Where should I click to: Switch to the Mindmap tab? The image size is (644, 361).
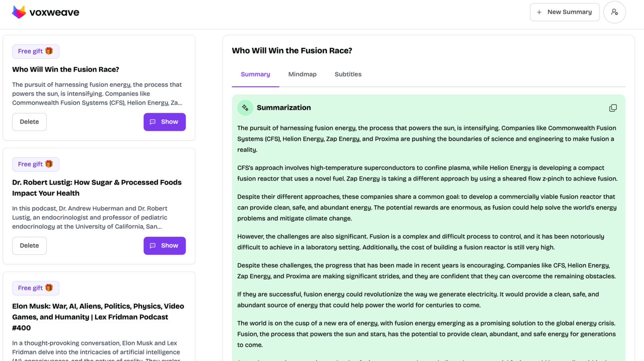pyautogui.click(x=302, y=74)
